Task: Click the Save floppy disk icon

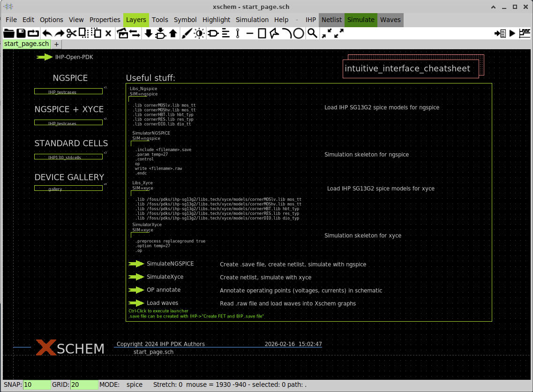Action: coord(21,33)
